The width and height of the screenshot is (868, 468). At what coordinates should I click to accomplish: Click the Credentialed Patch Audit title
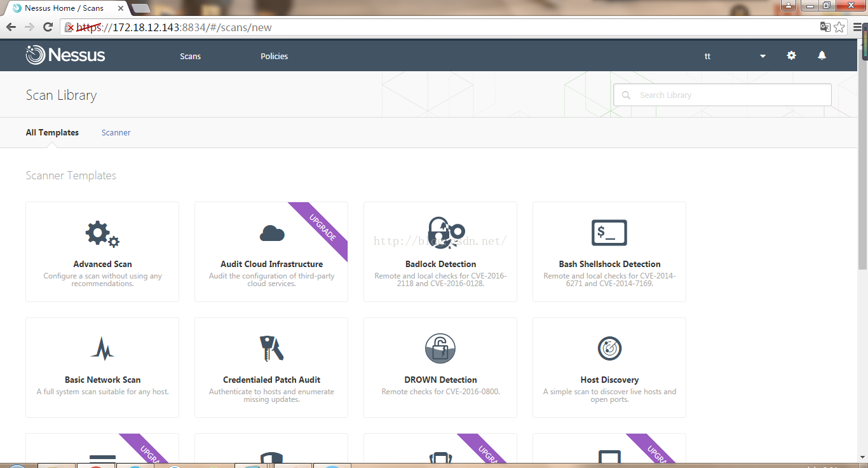click(271, 380)
